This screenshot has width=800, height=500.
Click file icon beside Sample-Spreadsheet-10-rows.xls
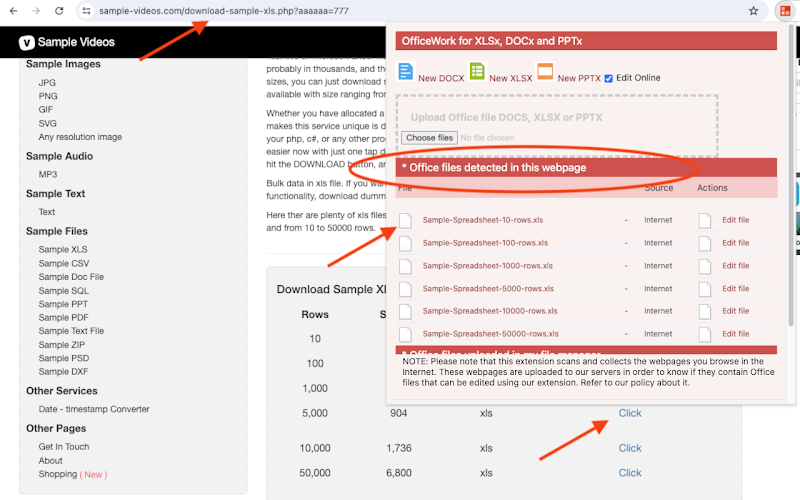[406, 220]
